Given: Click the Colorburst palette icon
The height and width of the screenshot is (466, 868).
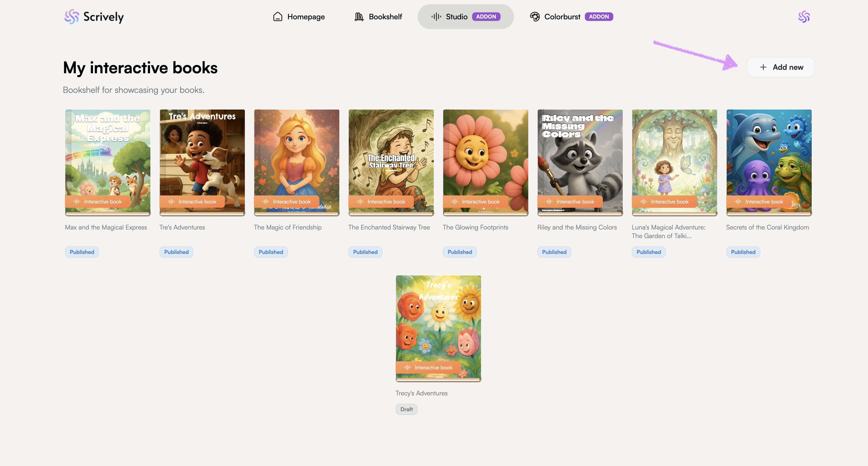Looking at the screenshot, I should coord(535,17).
